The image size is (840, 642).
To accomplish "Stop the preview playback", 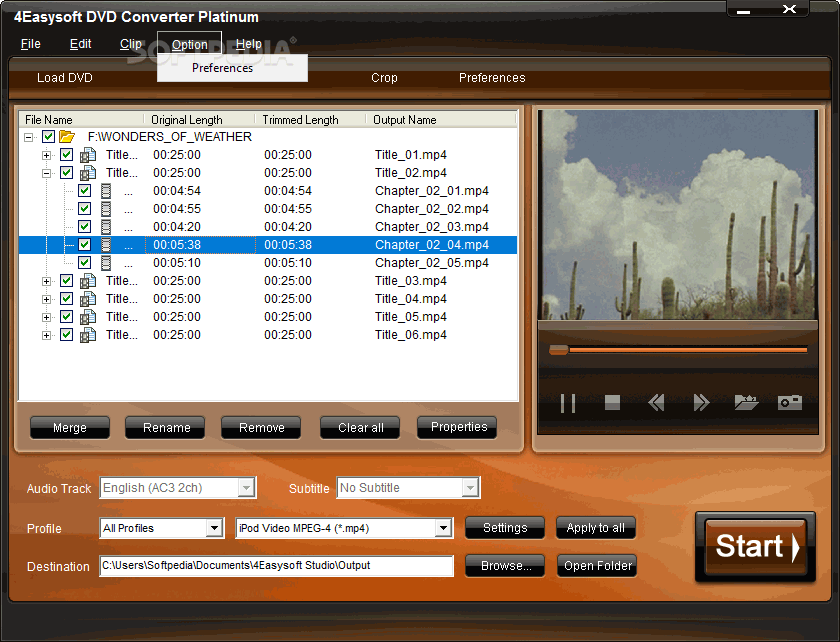I will [x=612, y=402].
